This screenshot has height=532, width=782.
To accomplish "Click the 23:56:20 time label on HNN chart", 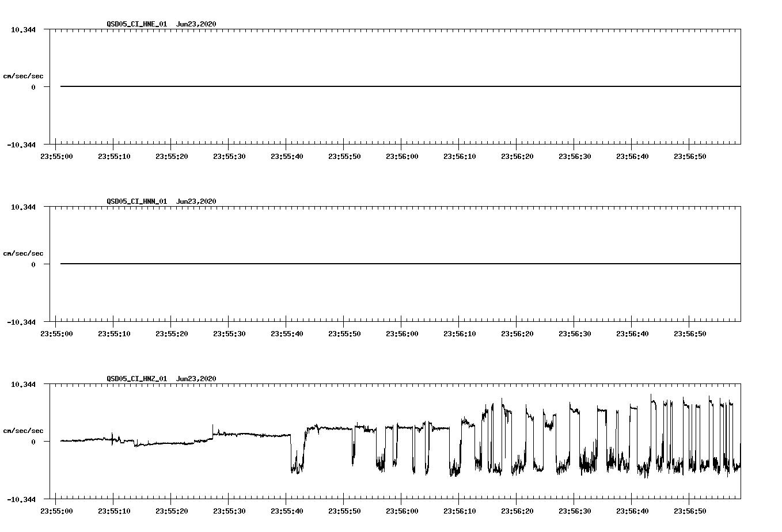I will click(517, 333).
